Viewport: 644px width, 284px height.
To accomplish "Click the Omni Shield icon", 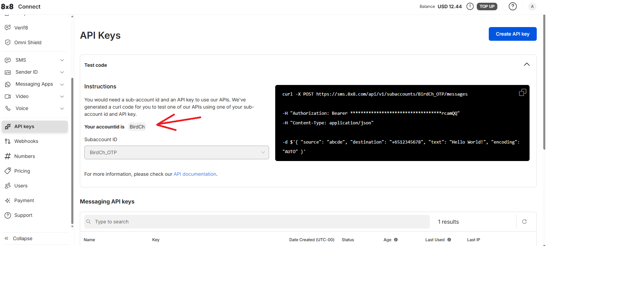I will click(8, 42).
